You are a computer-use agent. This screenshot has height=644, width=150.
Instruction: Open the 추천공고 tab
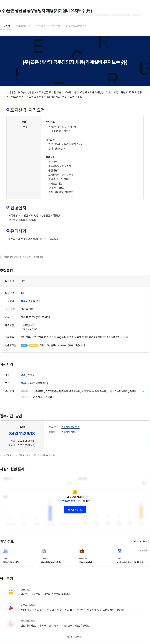click(x=55, y=26)
